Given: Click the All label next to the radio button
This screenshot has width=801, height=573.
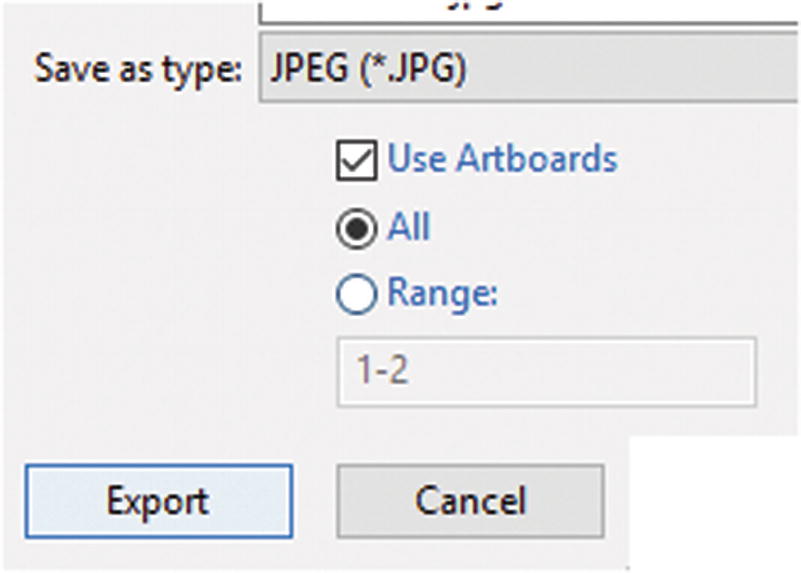Looking at the screenshot, I should tap(408, 228).
